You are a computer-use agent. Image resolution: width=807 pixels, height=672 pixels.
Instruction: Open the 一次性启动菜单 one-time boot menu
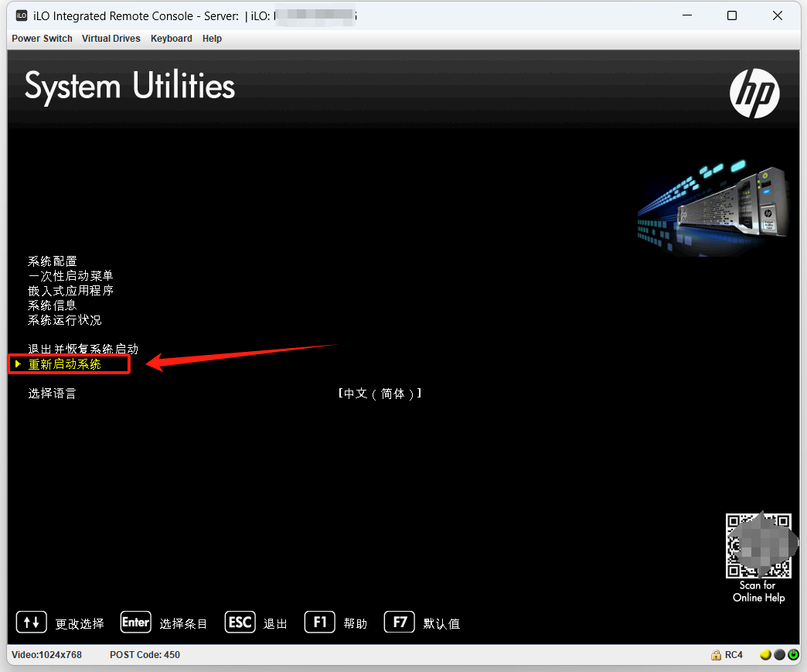click(x=71, y=276)
